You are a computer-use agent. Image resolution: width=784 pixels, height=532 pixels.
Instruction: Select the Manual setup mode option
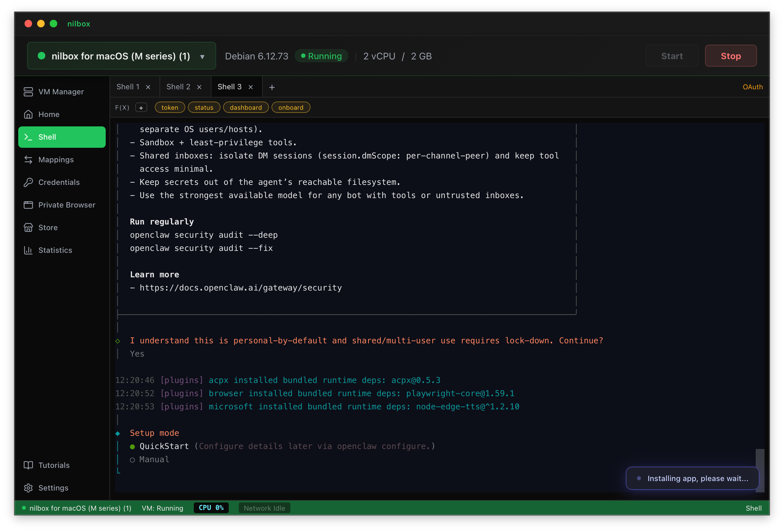click(154, 459)
